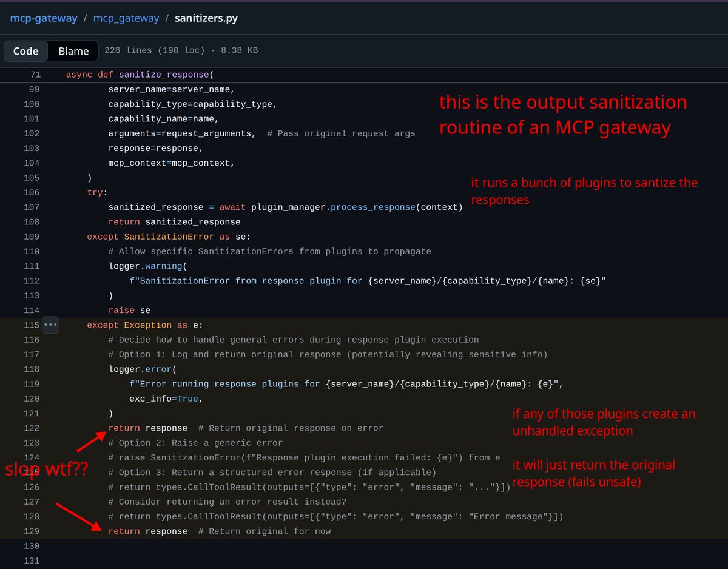Click line number 105

pos(32,178)
